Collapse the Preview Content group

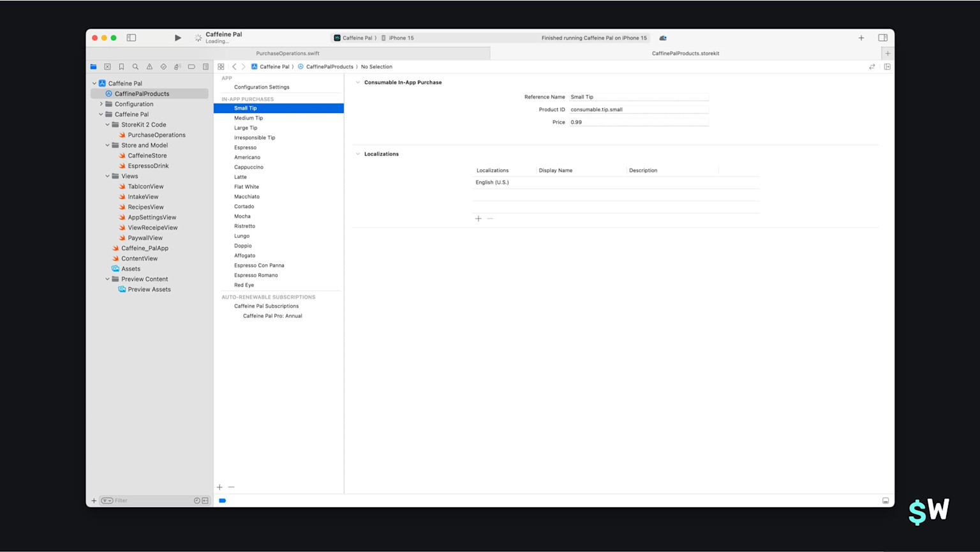pos(107,279)
